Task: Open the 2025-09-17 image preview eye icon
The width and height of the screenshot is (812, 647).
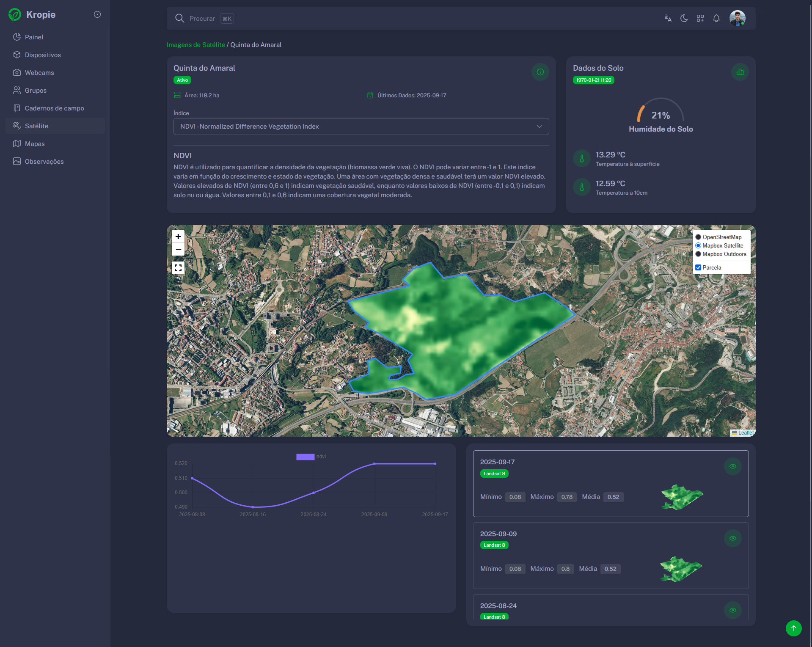Action: click(x=733, y=466)
